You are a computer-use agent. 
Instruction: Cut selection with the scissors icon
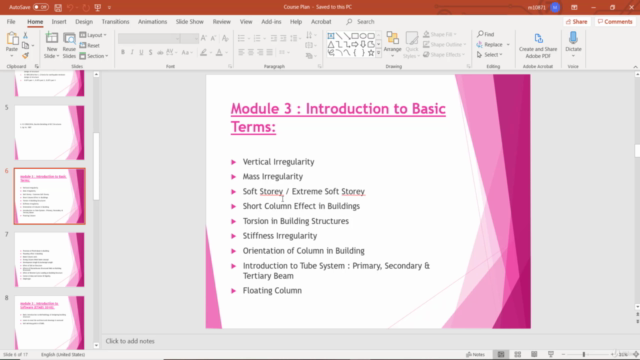pos(25,36)
